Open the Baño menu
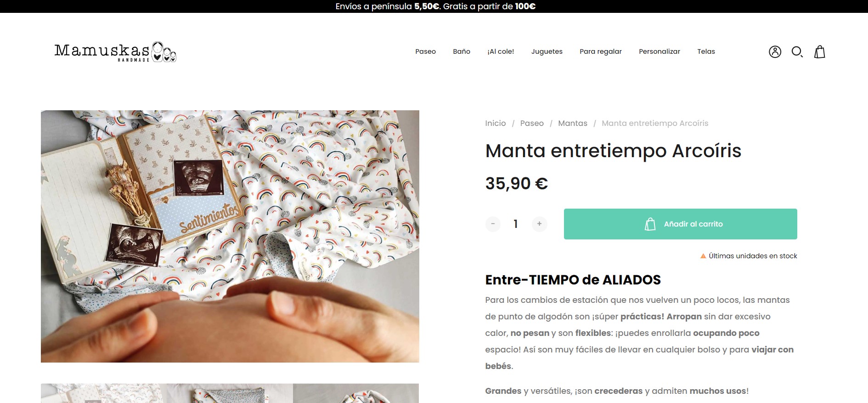The image size is (868, 403). click(x=462, y=51)
